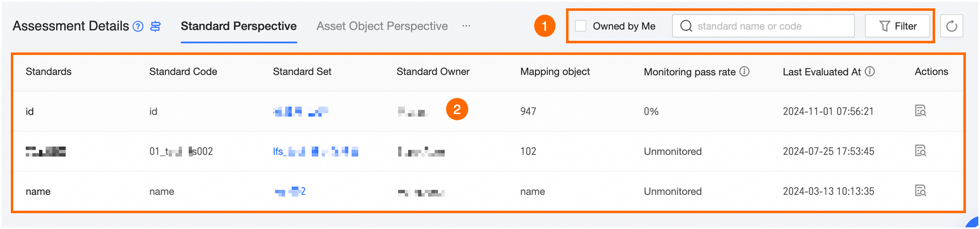This screenshot has height=229, width=980.
Task: Switch to Asset Object Perspective tab
Action: pos(382,26)
